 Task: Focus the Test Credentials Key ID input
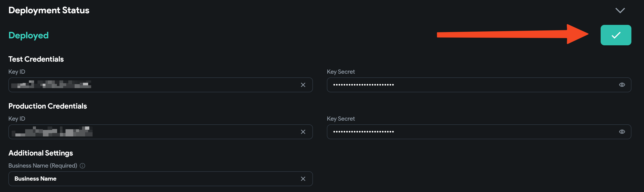[x=160, y=85]
